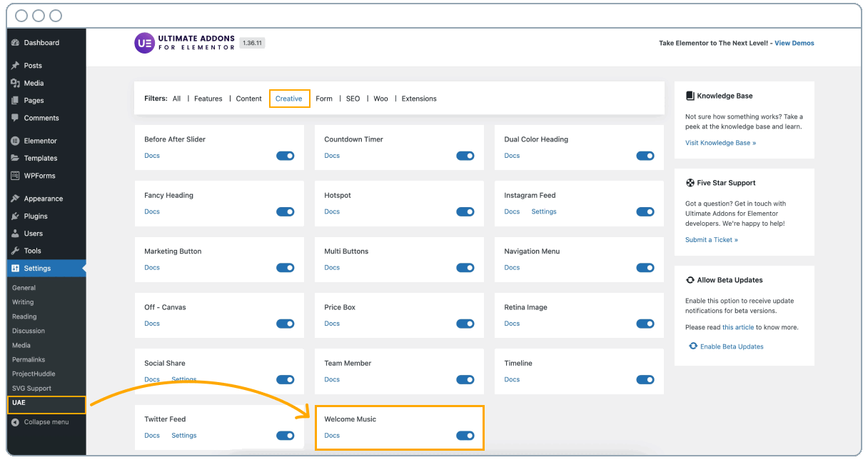This screenshot has height=465, width=868.
Task: Toggle the Team Member switch
Action: 465,380
